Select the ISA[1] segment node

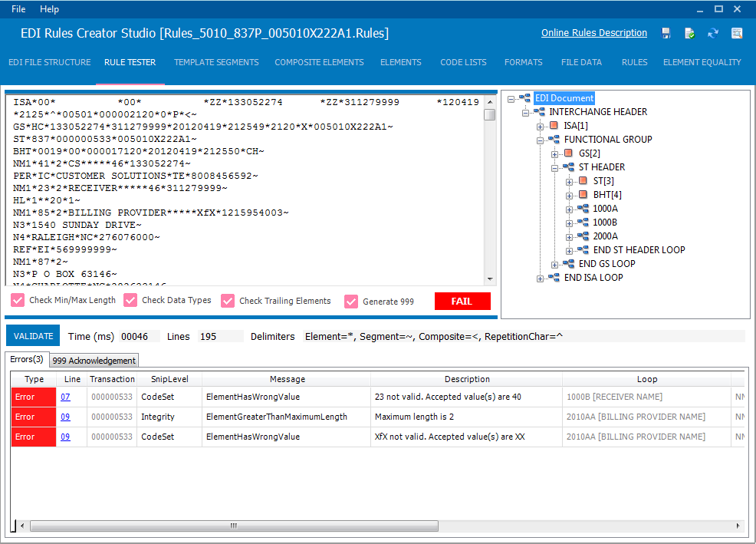click(x=576, y=126)
